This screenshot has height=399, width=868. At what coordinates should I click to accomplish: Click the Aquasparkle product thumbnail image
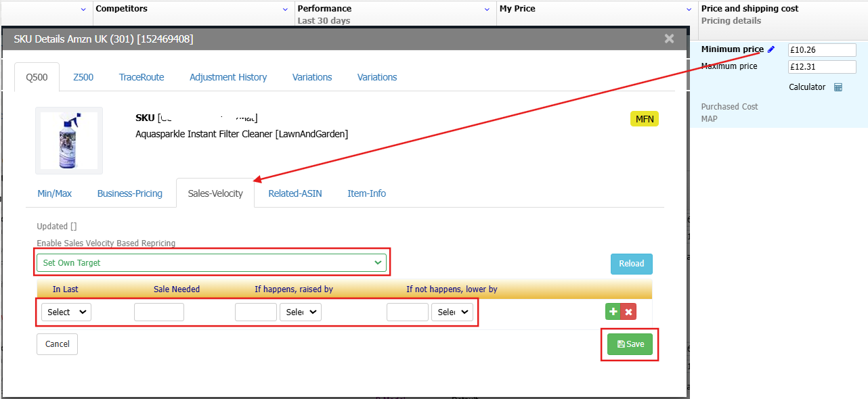coord(69,141)
